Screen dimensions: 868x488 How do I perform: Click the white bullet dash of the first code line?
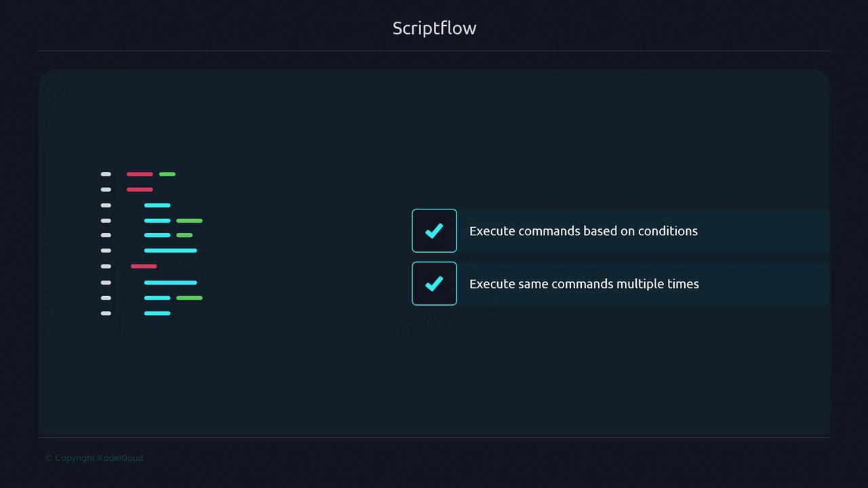click(106, 174)
